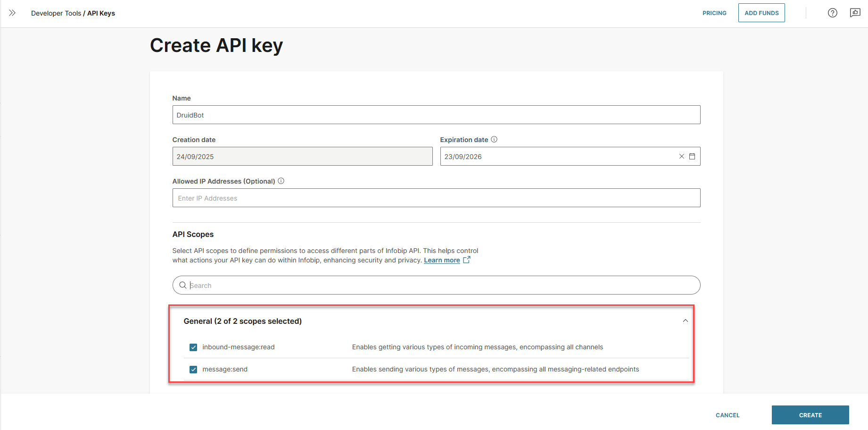868x430 pixels.
Task: Click the Allowed IP Addresses info icon
Action: tap(281, 181)
